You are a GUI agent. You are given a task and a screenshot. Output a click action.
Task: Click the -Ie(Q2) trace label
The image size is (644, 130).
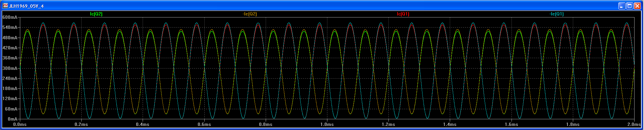(x=250, y=14)
